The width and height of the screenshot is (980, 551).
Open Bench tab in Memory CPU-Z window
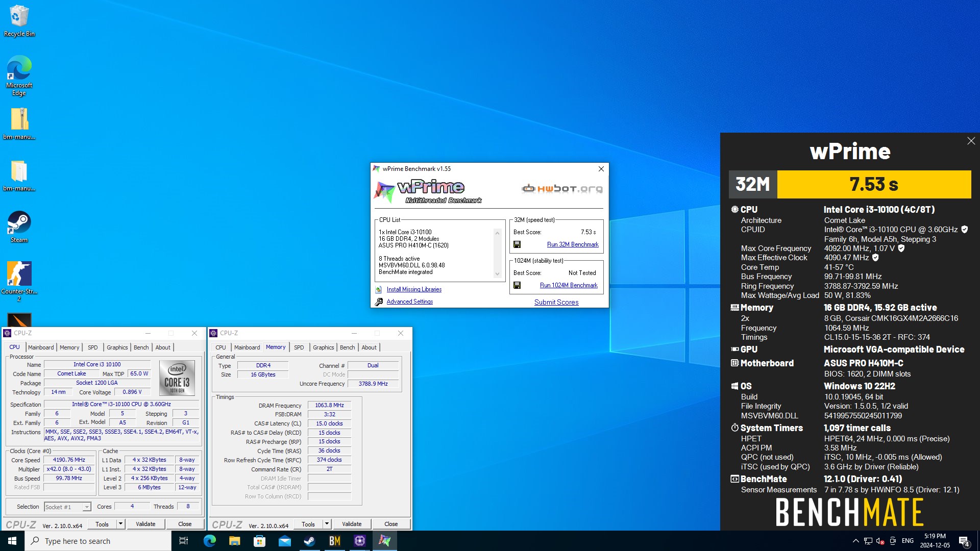[347, 347]
